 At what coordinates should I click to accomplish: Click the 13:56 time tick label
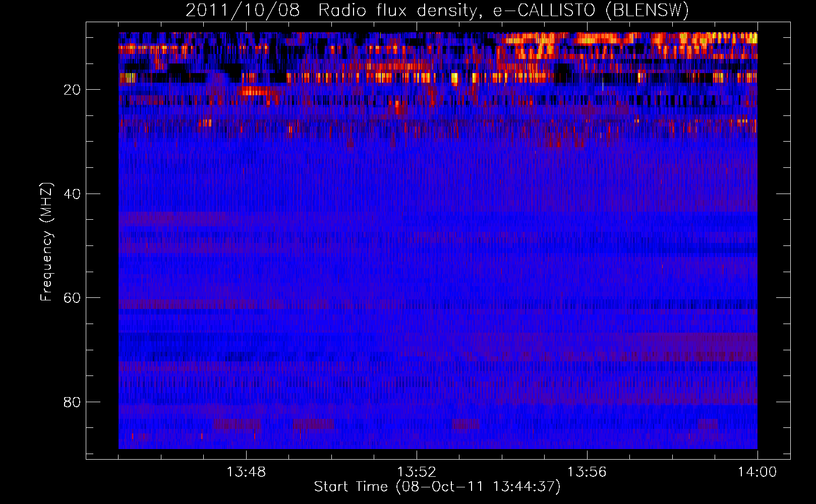point(587,472)
